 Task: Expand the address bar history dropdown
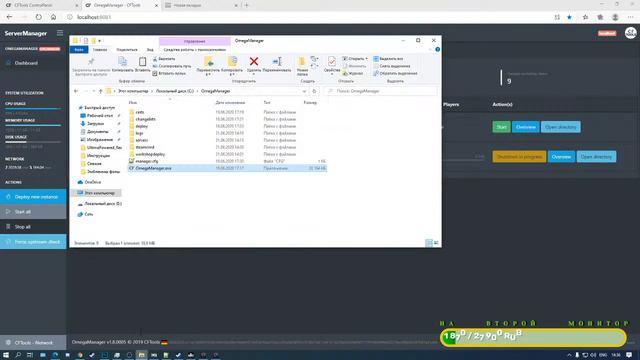[304, 91]
